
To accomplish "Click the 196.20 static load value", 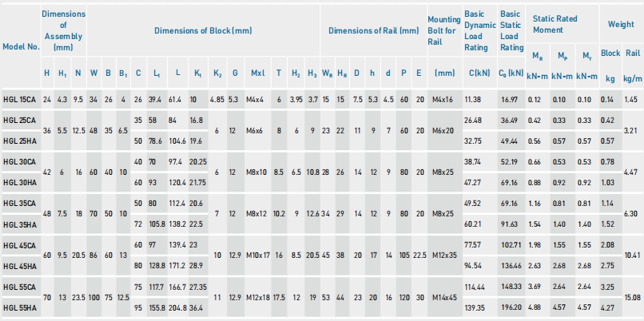I will click(509, 307).
